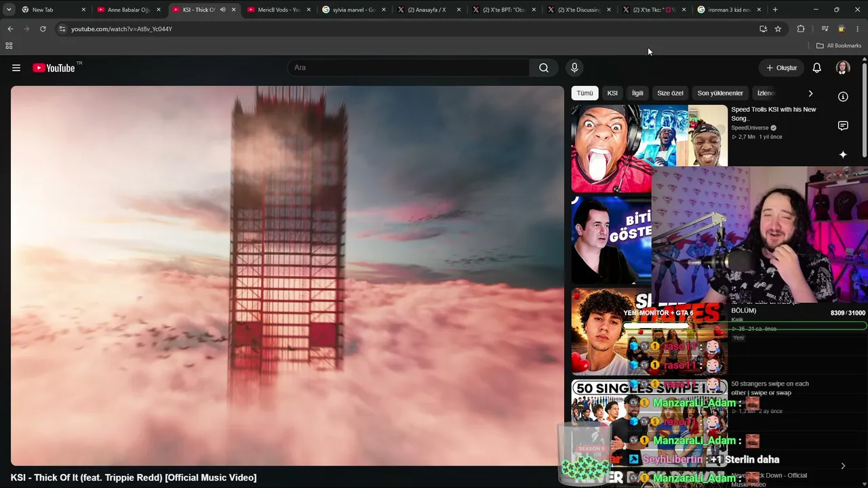Click the install app icon in address bar
868x488 pixels.
pos(763,29)
